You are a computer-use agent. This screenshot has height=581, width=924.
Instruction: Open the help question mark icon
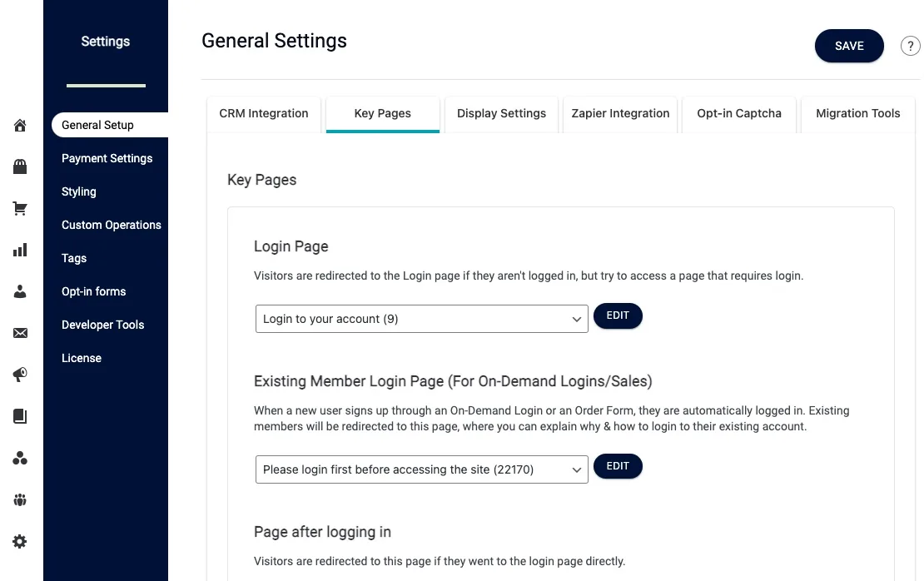pos(910,46)
